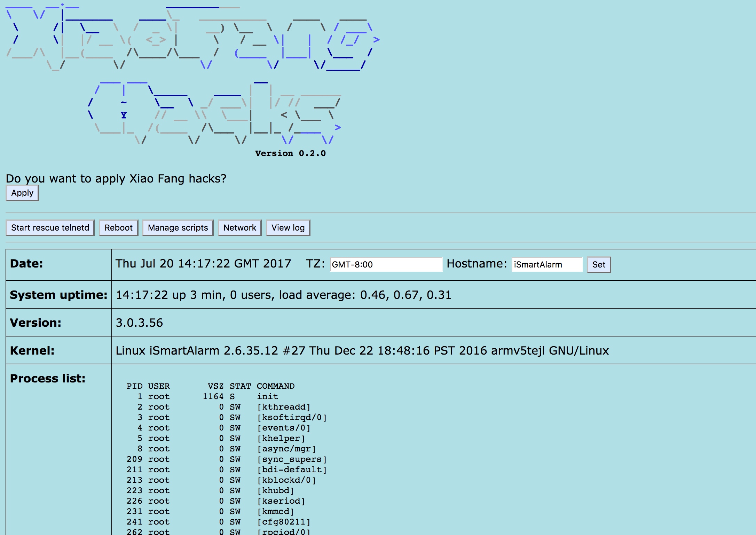Click the kernel string Linux iSmartAlarm 2.6.35.12
This screenshot has height=535, width=756.
(x=362, y=351)
